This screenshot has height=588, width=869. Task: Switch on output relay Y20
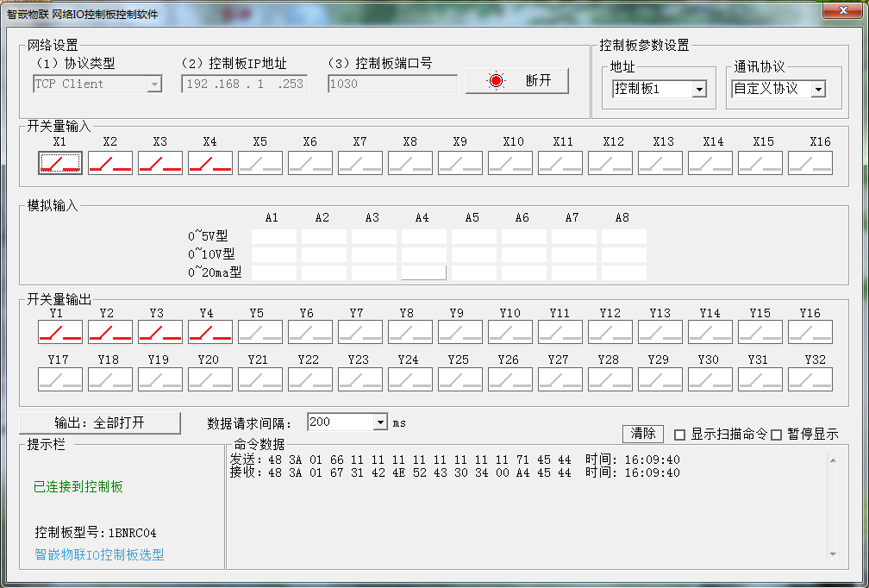pyautogui.click(x=210, y=379)
